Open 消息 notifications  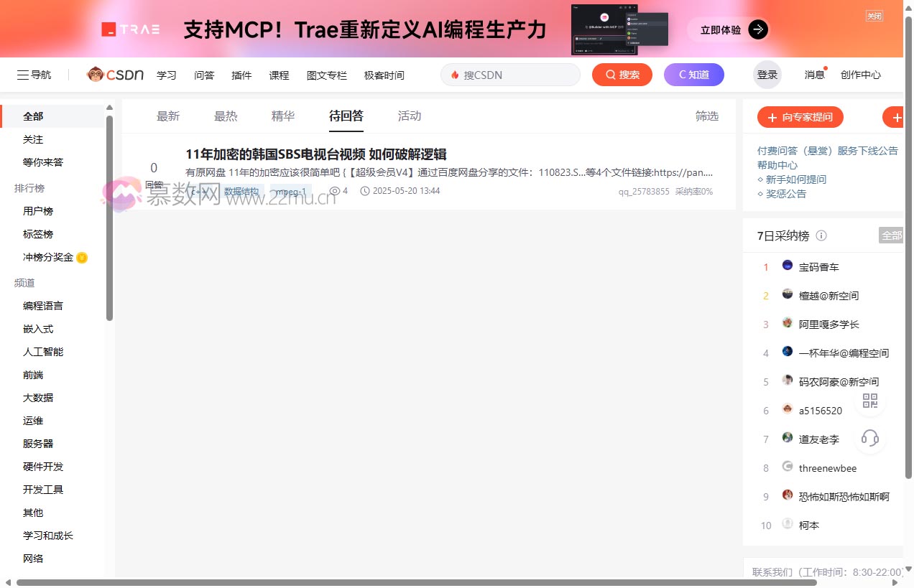pyautogui.click(x=814, y=74)
